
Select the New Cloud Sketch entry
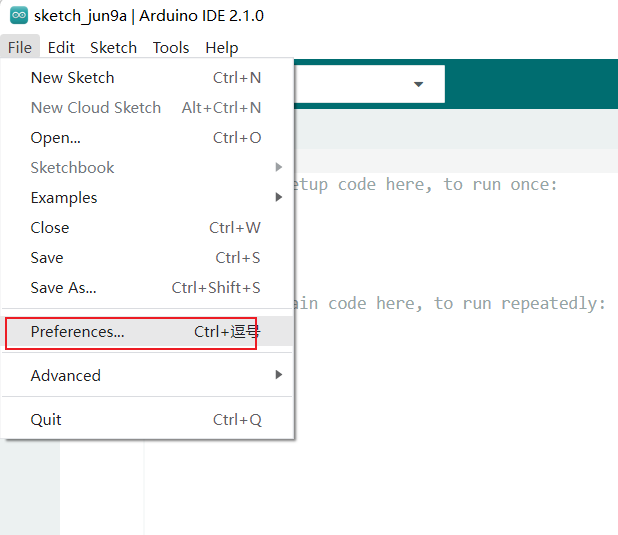click(95, 108)
